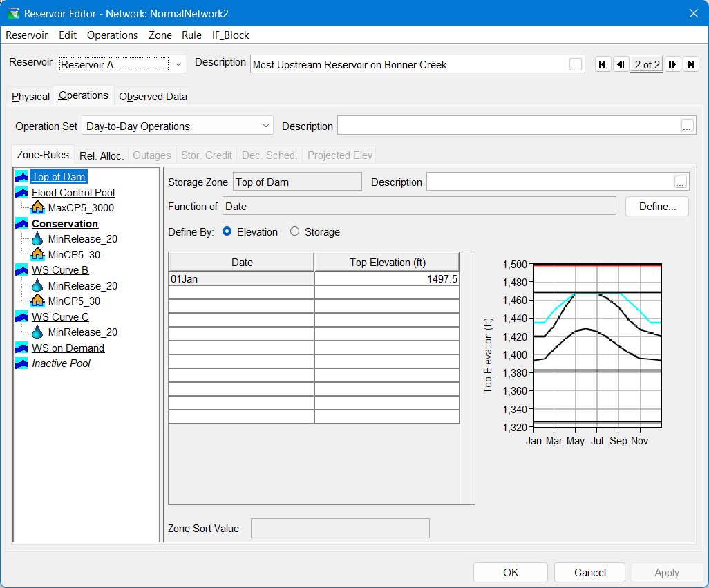Select the Elevation radio button

[227, 232]
